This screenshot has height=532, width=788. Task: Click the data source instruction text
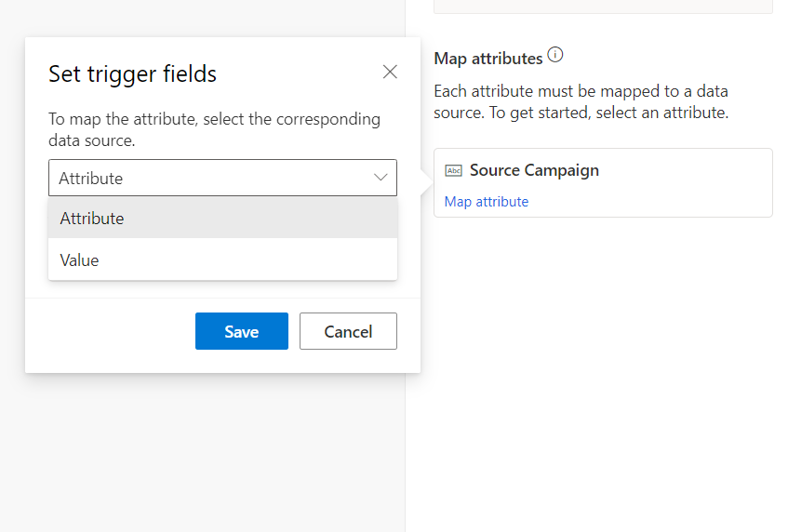tap(214, 130)
